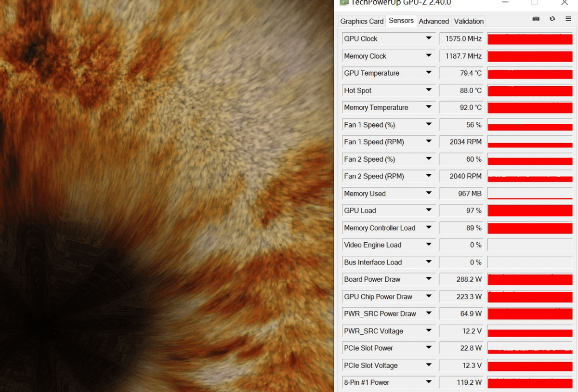Image resolution: width=578 pixels, height=392 pixels.
Task: Open the hamburger menu icon
Action: 568,19
